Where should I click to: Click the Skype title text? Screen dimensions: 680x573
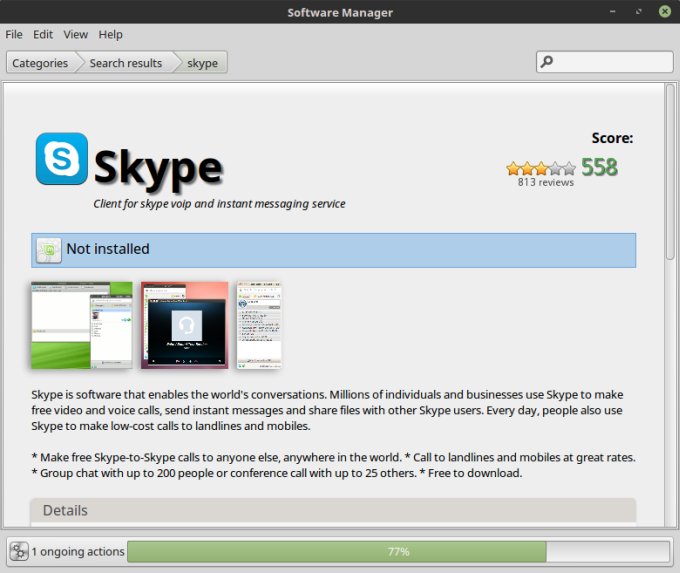158,169
